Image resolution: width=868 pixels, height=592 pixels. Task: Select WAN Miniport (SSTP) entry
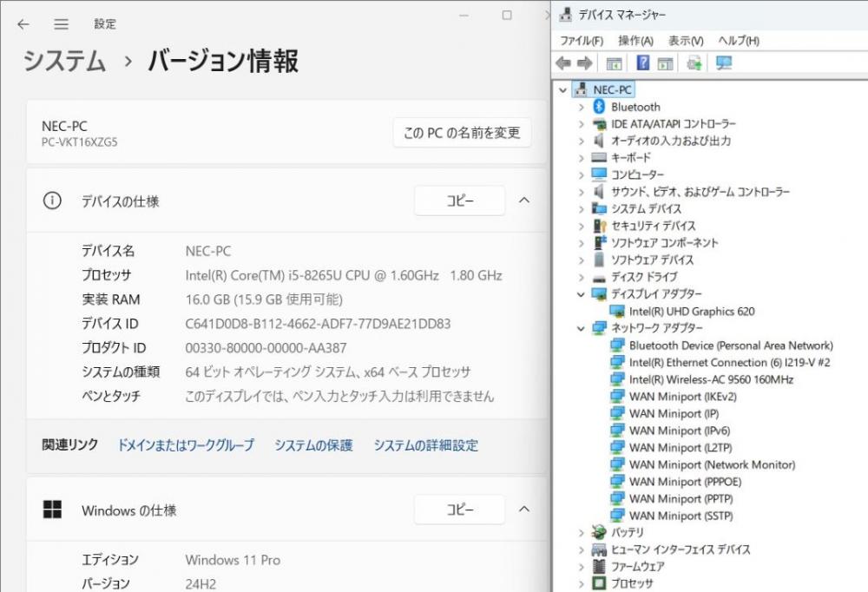[681, 516]
